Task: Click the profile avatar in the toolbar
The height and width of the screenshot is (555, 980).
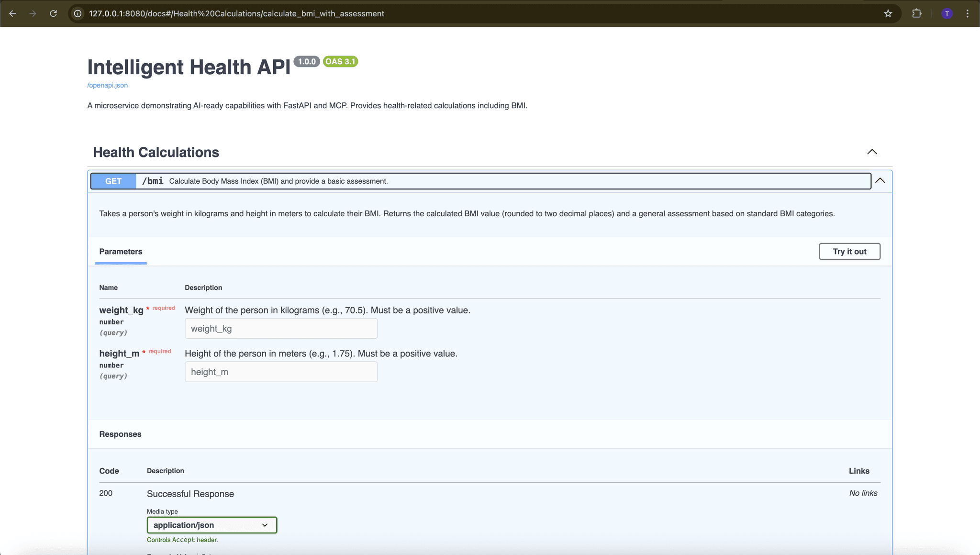Action: click(947, 13)
